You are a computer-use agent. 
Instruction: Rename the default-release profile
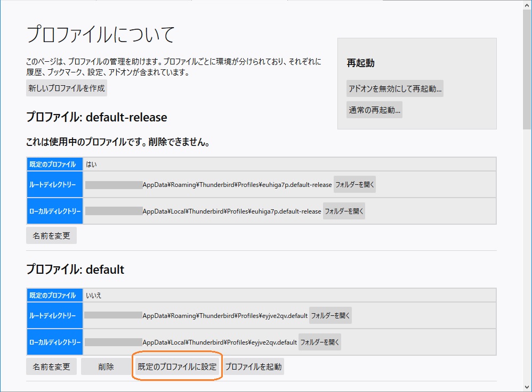[x=51, y=235]
